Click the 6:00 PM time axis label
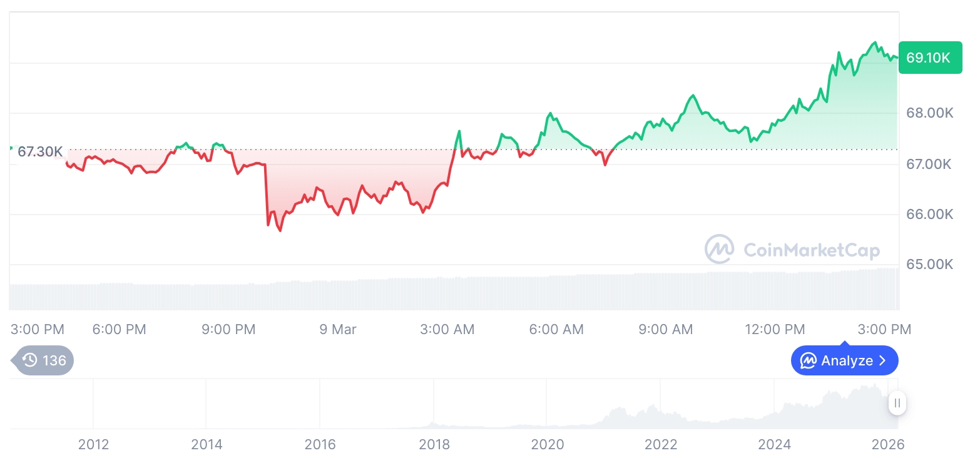Image resolution: width=980 pixels, height=458 pixels. coord(119,329)
